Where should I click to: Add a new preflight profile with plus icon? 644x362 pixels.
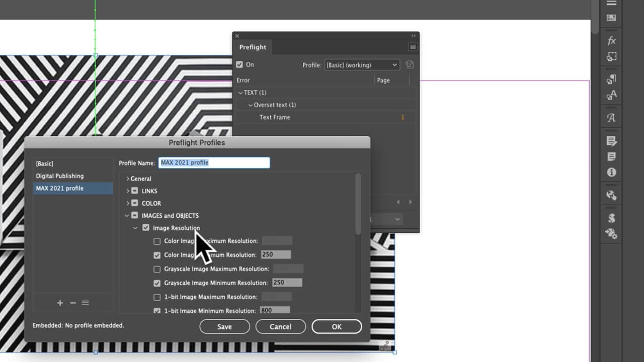pyautogui.click(x=60, y=303)
